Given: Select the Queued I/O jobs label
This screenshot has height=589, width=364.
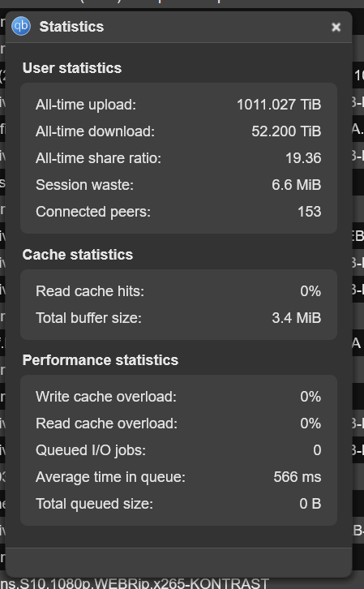Looking at the screenshot, I should click(x=91, y=450).
